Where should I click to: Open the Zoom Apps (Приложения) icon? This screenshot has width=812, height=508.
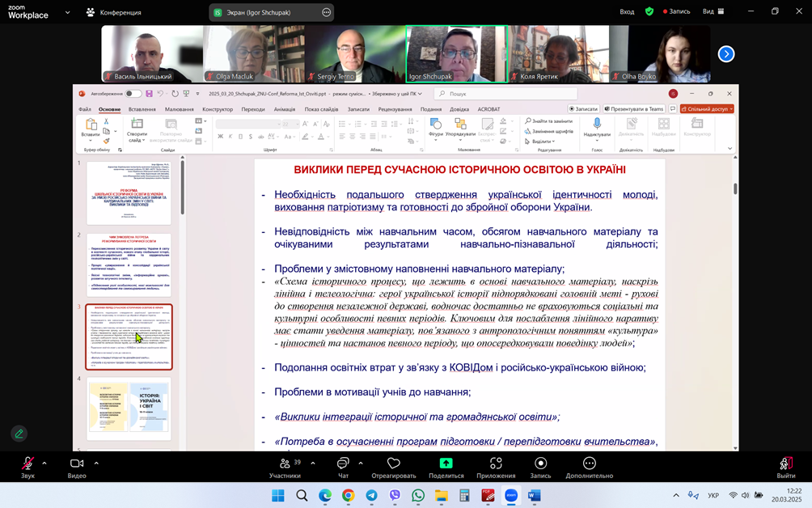496,464
